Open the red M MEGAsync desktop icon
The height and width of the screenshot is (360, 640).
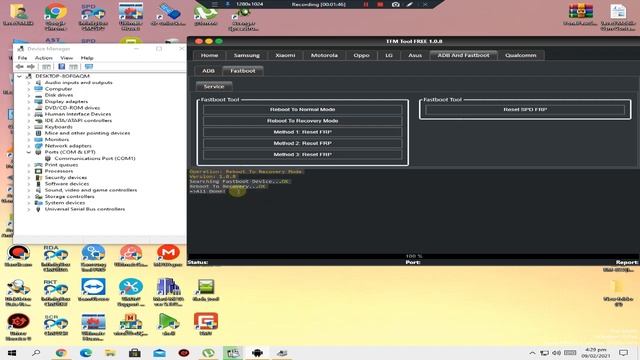coord(168,256)
